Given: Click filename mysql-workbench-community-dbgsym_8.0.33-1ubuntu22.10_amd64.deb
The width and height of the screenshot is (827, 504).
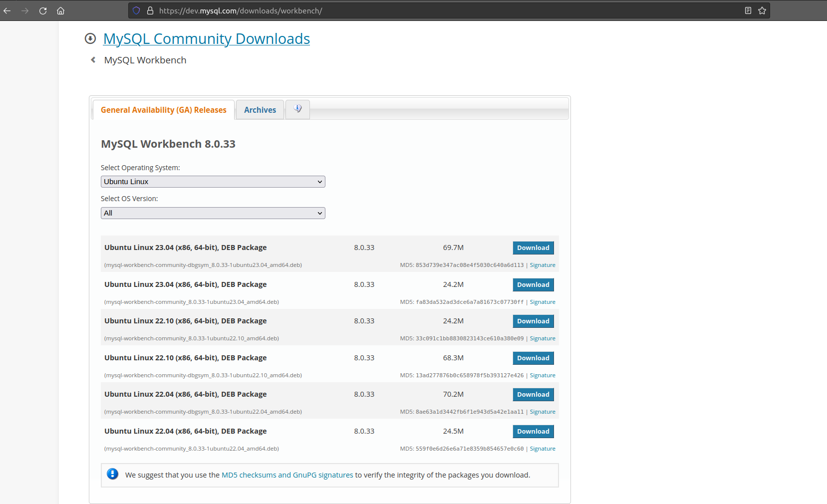Looking at the screenshot, I should point(203,375).
